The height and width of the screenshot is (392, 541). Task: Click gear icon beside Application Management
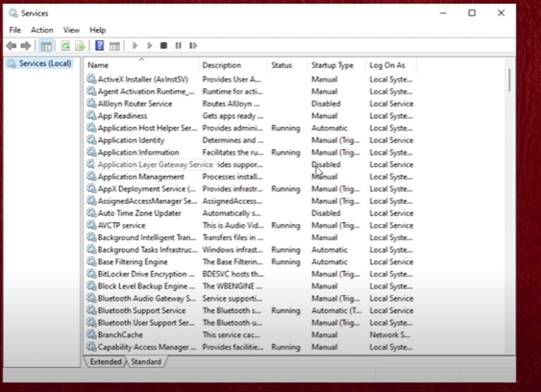click(x=91, y=177)
